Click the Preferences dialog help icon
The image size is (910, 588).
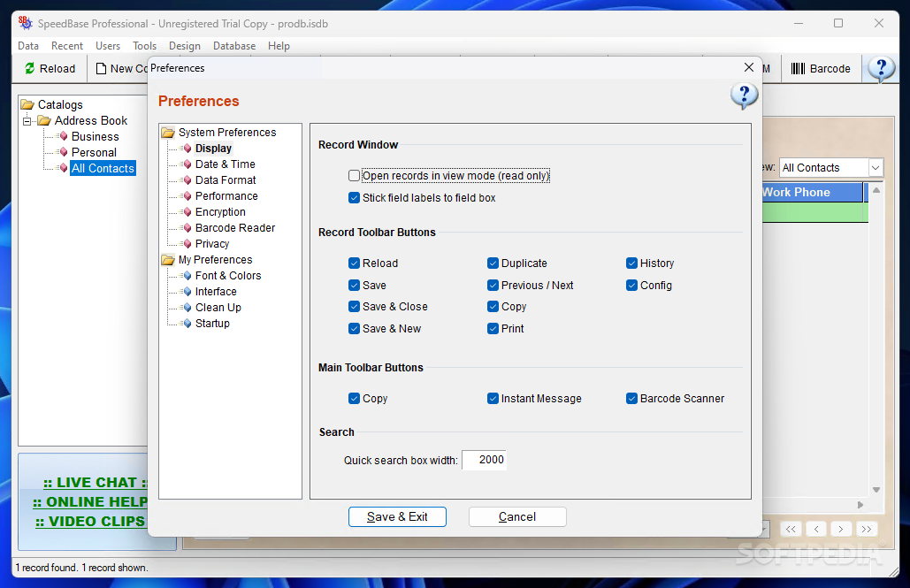point(744,95)
